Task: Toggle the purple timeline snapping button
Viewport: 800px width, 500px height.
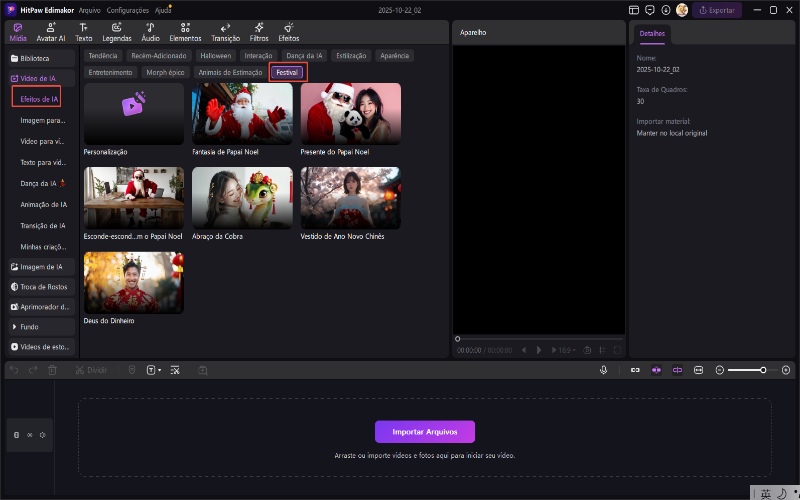Action: coord(656,370)
